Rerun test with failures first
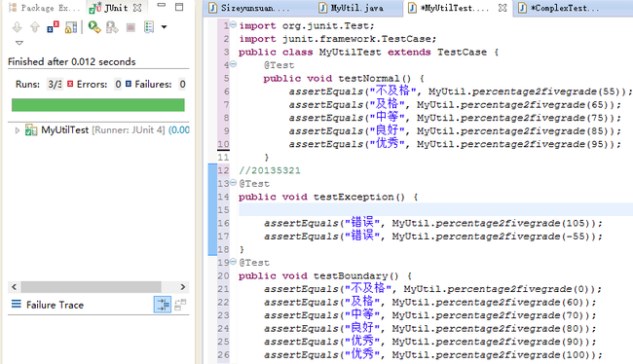 tap(112, 27)
